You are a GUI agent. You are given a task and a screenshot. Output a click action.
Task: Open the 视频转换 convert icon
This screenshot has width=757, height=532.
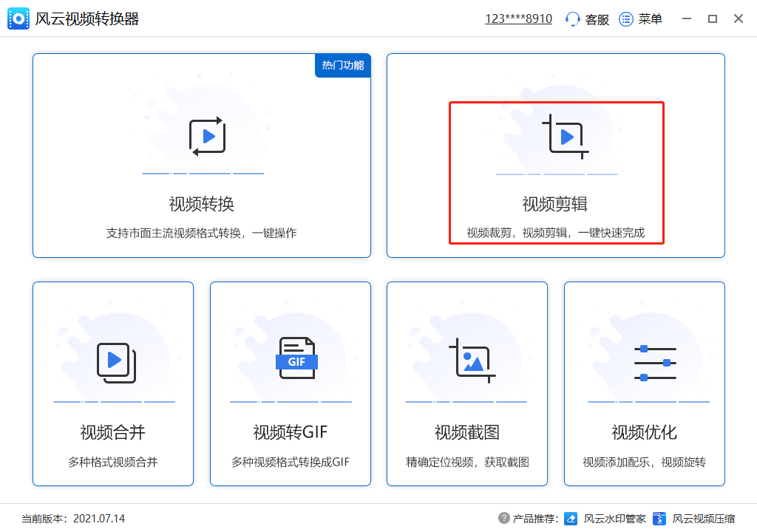click(x=208, y=137)
